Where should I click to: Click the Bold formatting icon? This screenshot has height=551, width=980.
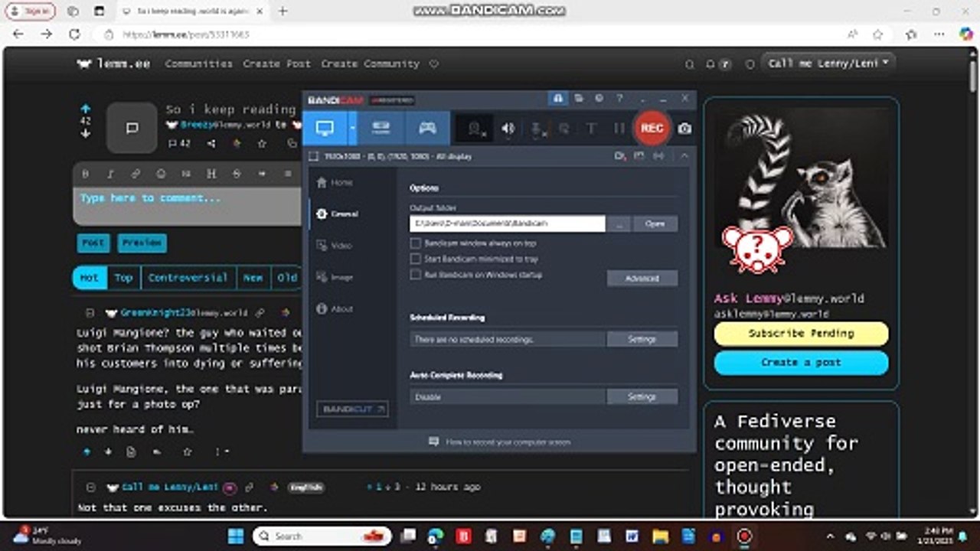coord(86,174)
